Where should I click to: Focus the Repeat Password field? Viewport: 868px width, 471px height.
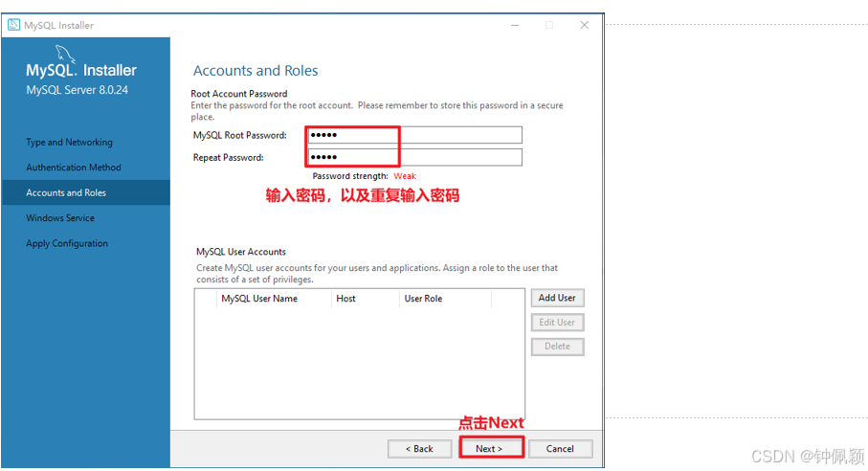pyautogui.click(x=414, y=157)
